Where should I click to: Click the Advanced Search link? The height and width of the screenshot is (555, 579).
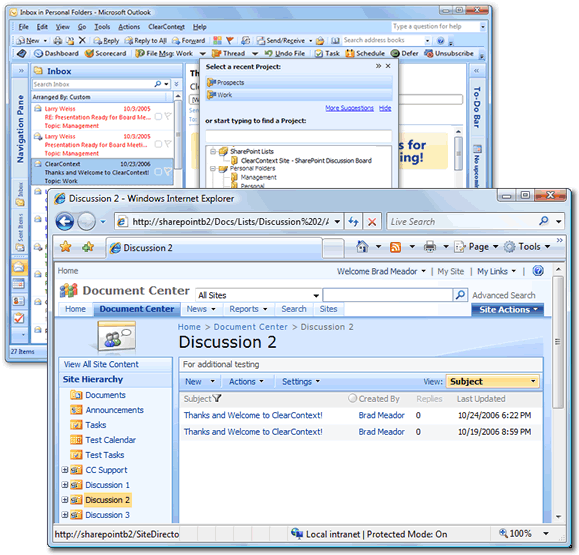coord(504,295)
